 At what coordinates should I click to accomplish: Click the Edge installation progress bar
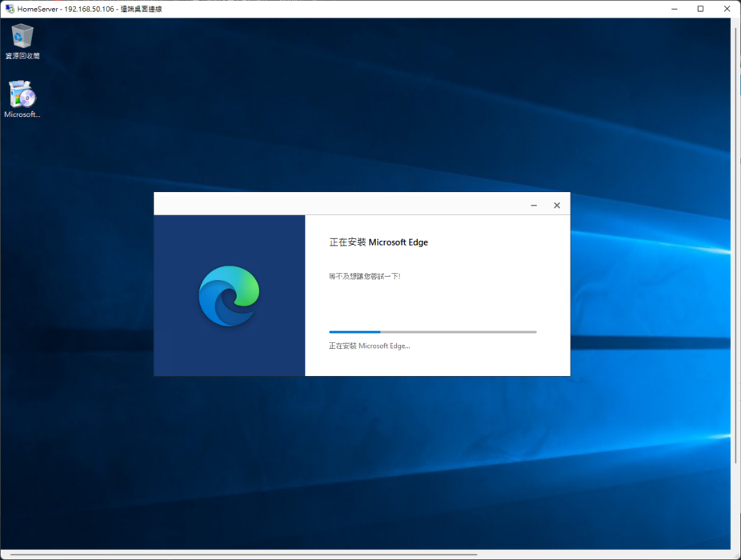pyautogui.click(x=432, y=332)
